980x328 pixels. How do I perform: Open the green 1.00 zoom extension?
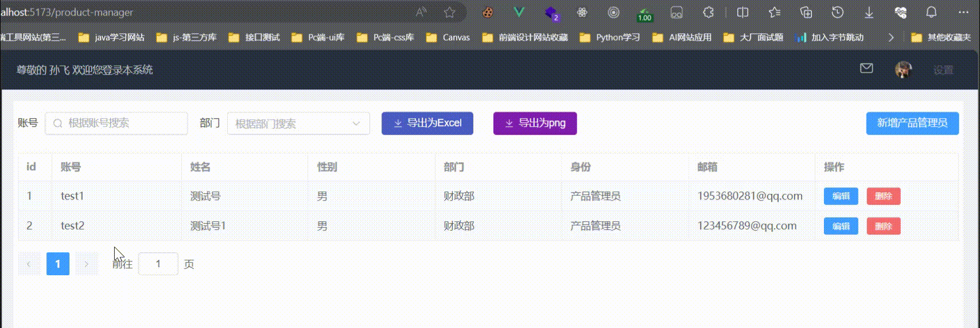(645, 14)
